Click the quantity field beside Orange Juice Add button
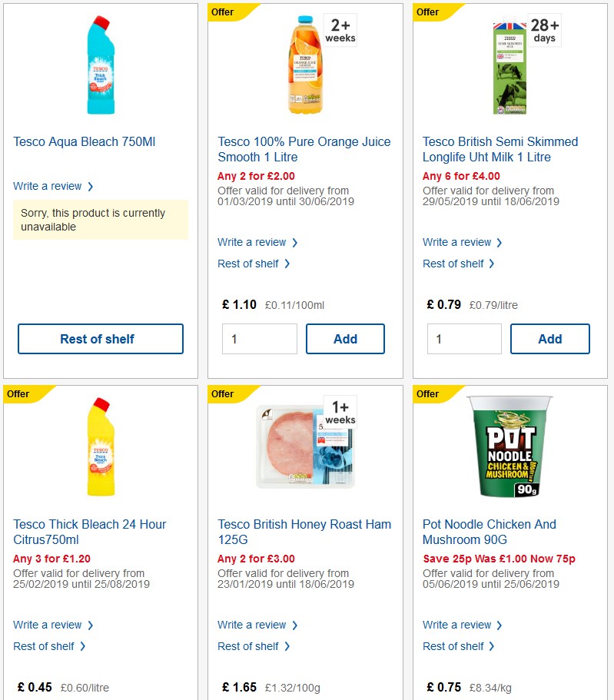This screenshot has width=614, height=700. click(x=259, y=338)
